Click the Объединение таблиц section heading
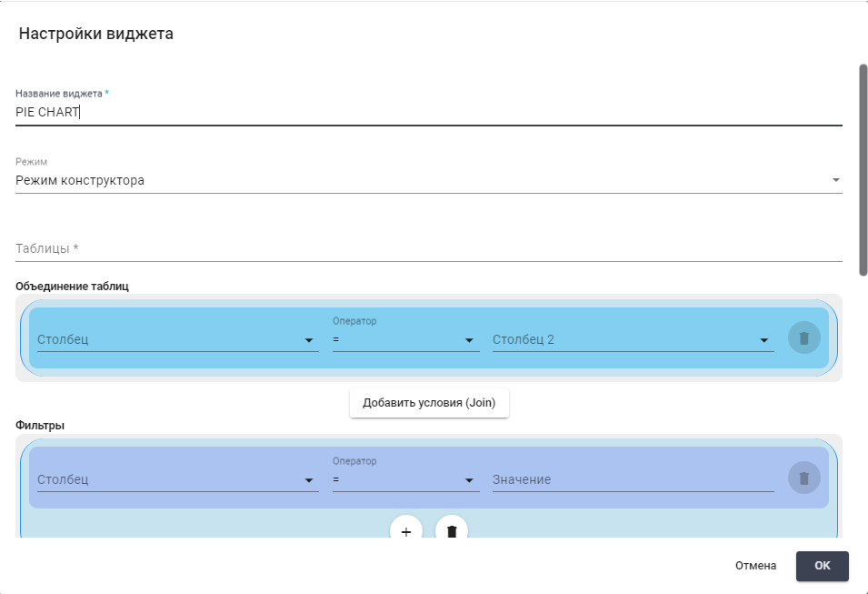The width and height of the screenshot is (868, 594). [x=73, y=286]
